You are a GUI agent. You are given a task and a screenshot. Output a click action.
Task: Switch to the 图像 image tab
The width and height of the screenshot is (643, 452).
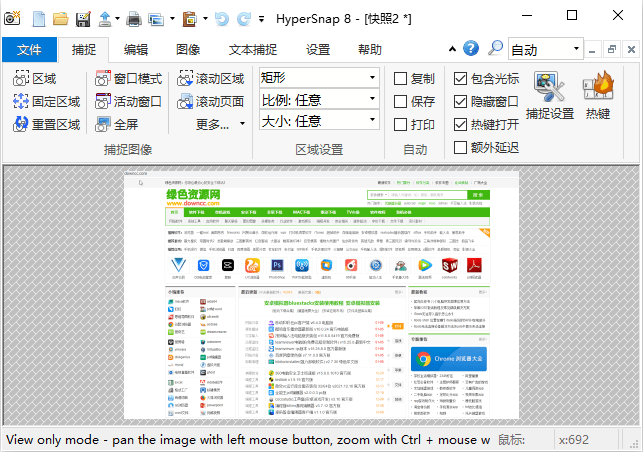(x=188, y=50)
